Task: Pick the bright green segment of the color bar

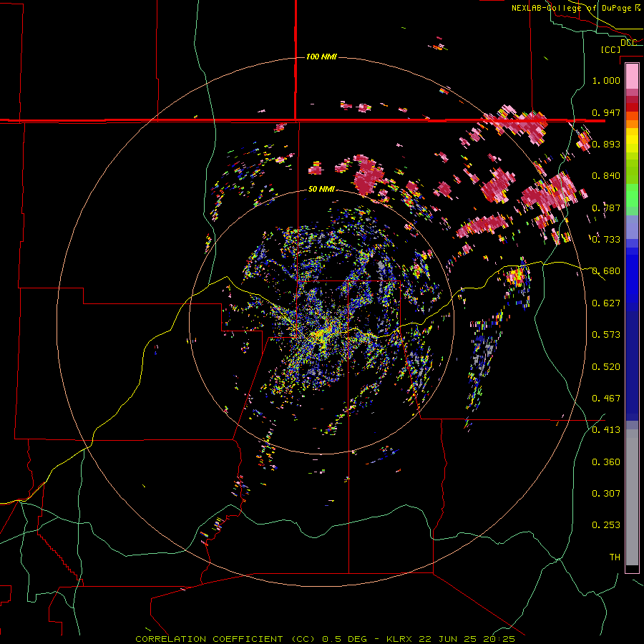Action: coord(632,195)
